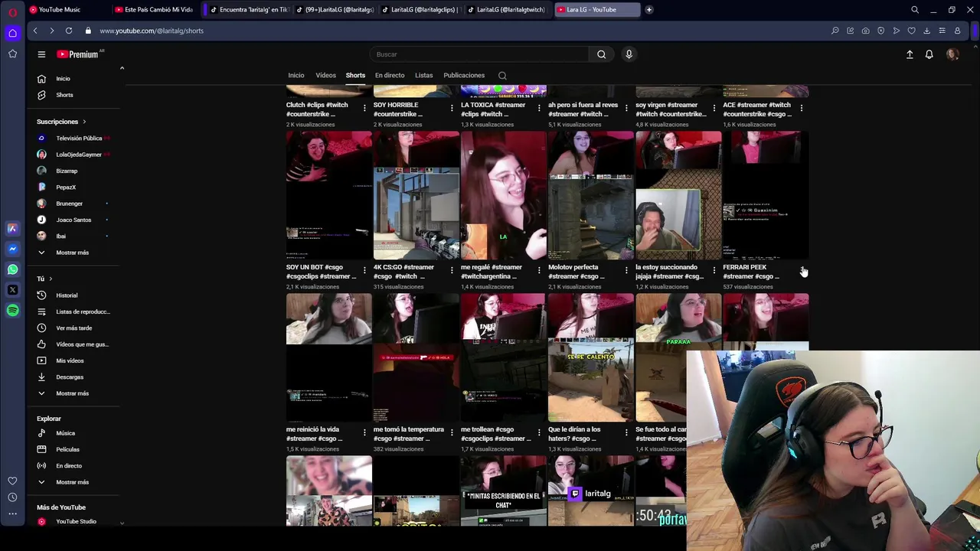Play the Que le dirían a los haters short

(591, 357)
